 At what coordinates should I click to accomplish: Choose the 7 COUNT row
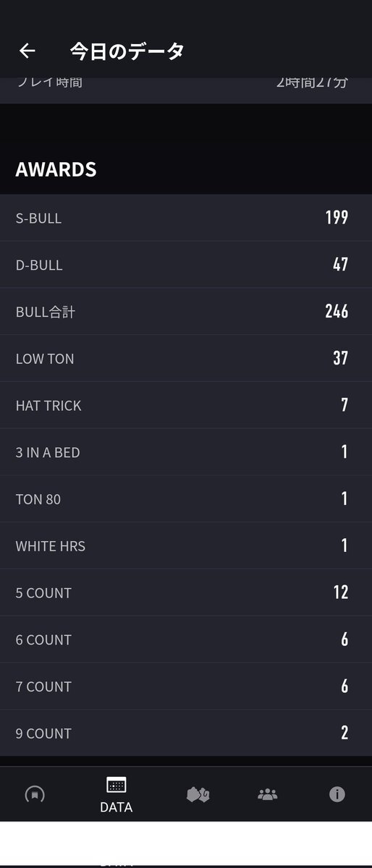click(x=186, y=686)
